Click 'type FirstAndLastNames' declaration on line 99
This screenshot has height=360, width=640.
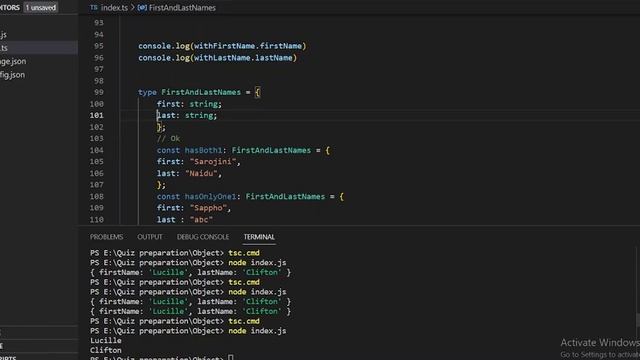tap(189, 92)
